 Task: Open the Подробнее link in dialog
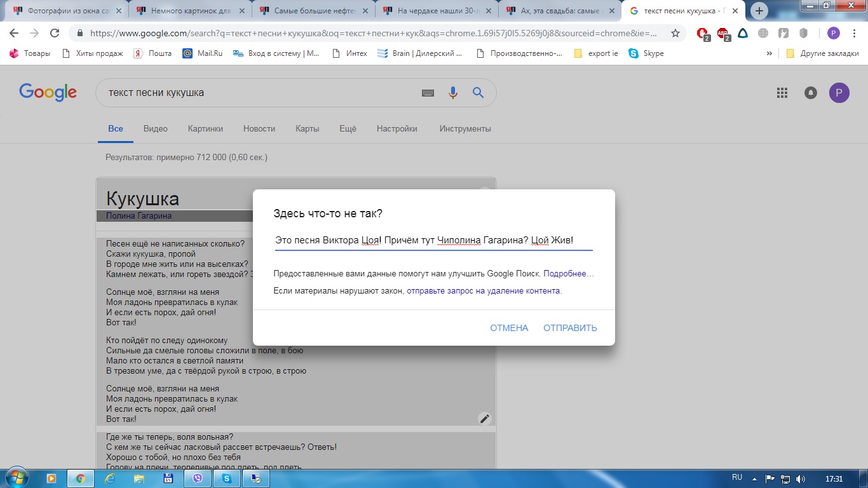(x=569, y=273)
